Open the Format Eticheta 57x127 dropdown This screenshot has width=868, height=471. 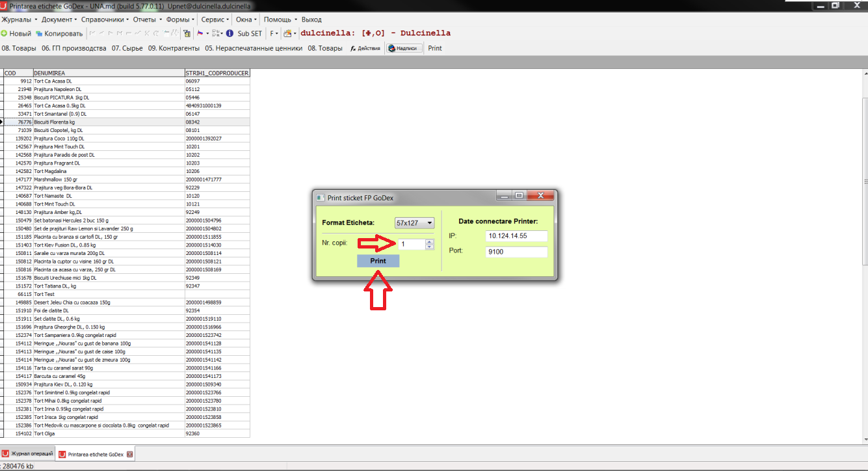pyautogui.click(x=415, y=223)
